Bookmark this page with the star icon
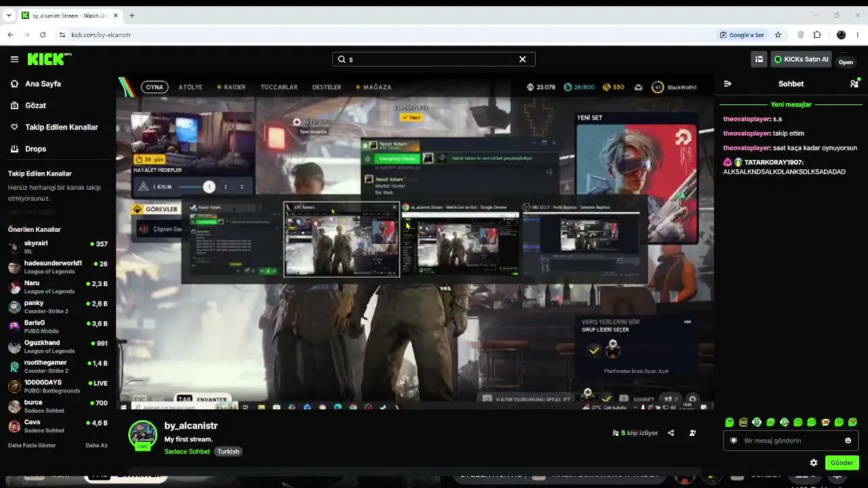The height and width of the screenshot is (488, 868). pos(778,35)
